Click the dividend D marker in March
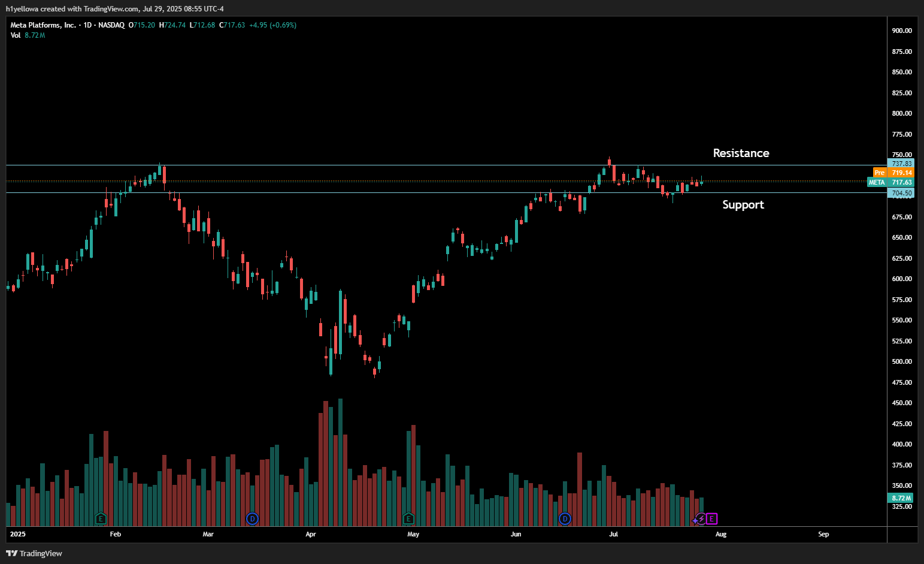The height and width of the screenshot is (564, 924). pos(252,518)
